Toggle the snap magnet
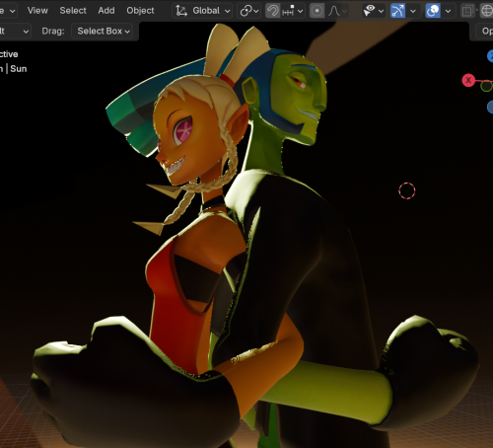 [272, 11]
